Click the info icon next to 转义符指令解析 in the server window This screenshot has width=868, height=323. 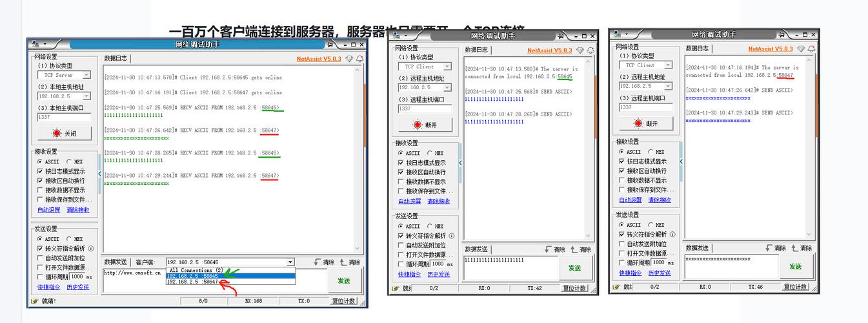point(91,249)
